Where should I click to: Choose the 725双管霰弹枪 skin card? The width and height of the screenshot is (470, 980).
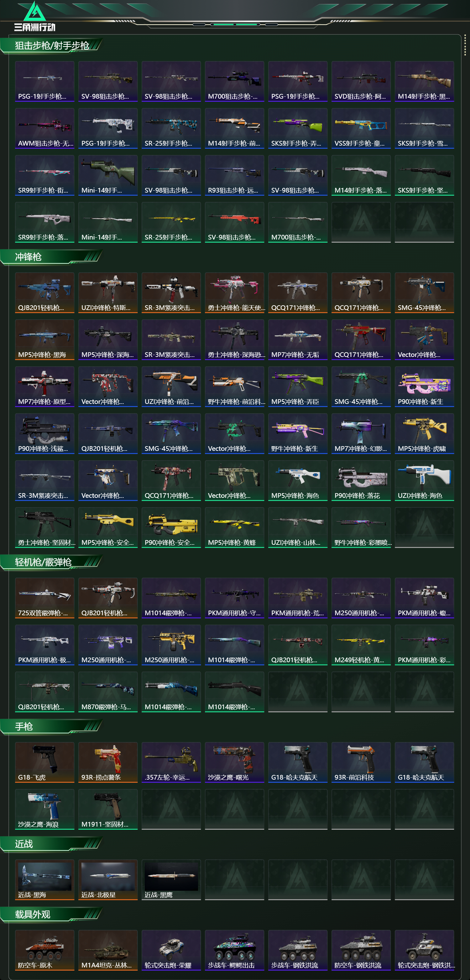[x=44, y=598]
